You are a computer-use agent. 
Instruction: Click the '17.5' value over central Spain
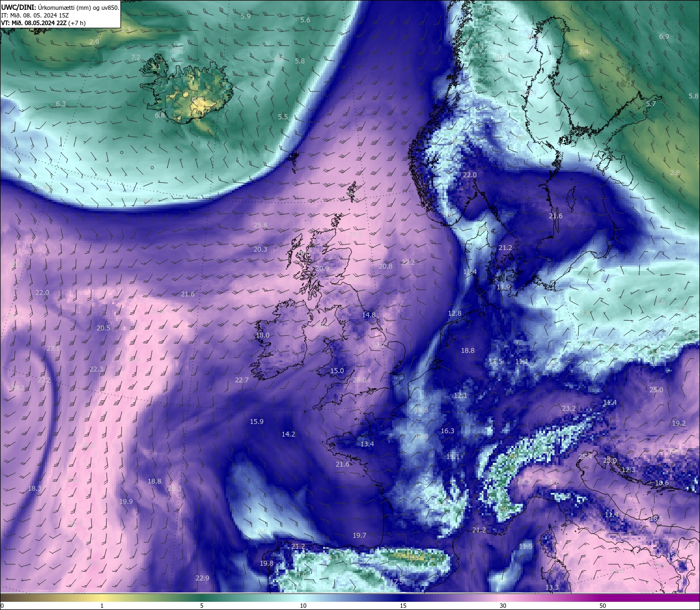(x=397, y=582)
